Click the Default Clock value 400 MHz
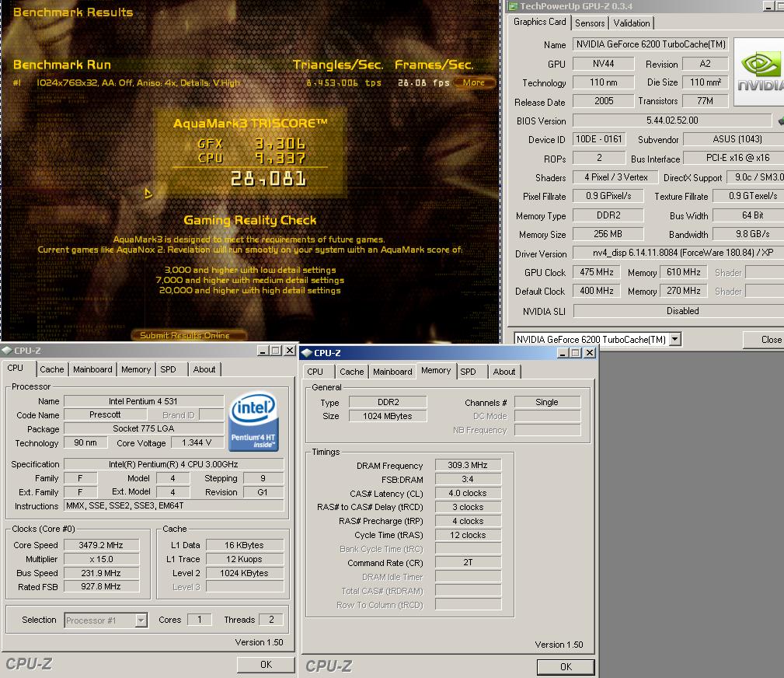Viewport: 784px width, 678px height. coord(596,291)
